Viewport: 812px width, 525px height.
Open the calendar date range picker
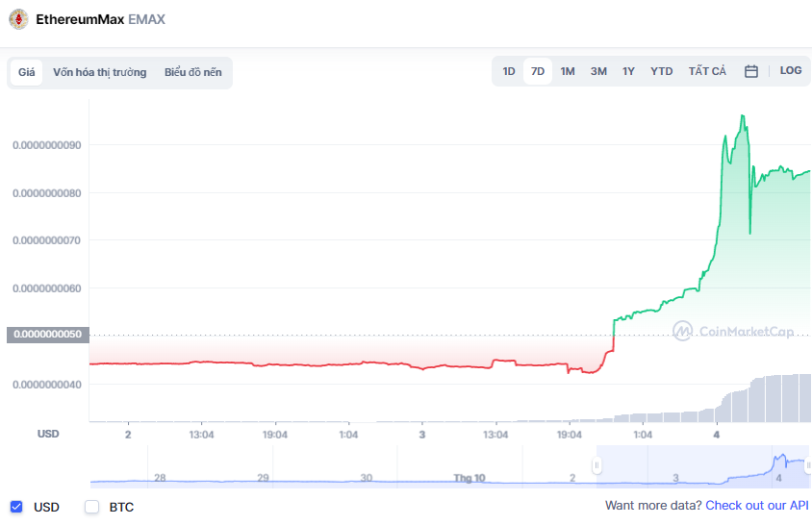coord(750,71)
